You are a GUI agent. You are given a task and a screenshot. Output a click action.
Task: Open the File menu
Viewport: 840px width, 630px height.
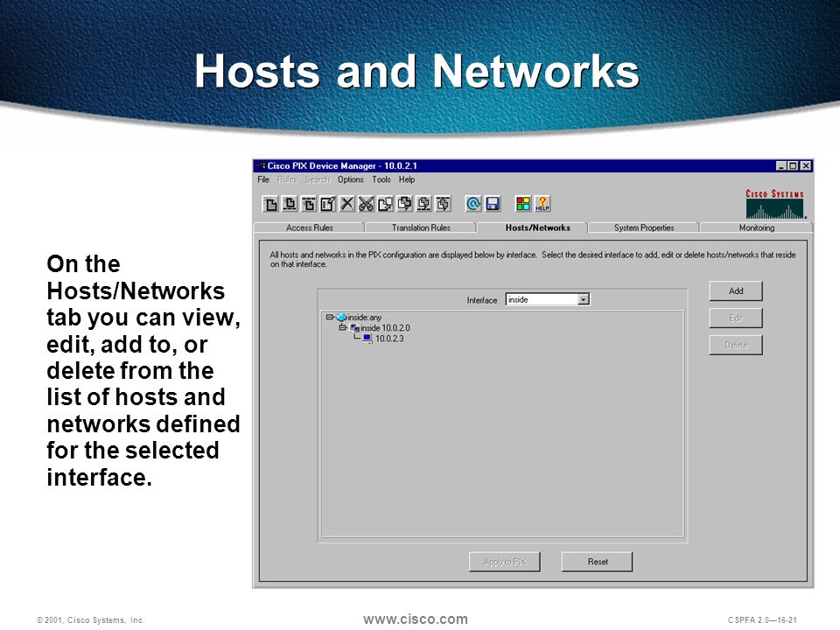(x=263, y=179)
